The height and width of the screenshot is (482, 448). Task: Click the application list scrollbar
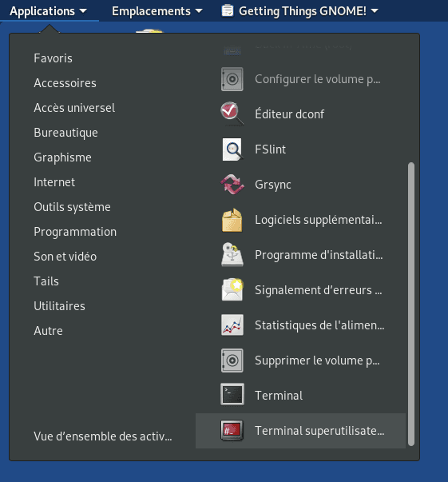point(411,304)
